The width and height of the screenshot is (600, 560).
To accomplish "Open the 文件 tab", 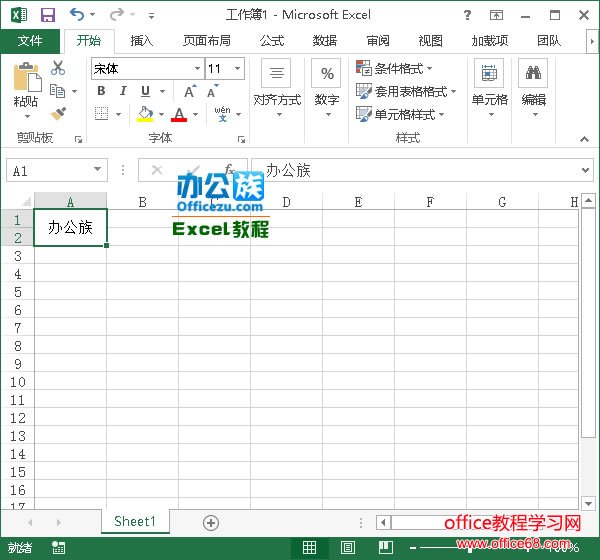I will (x=30, y=41).
